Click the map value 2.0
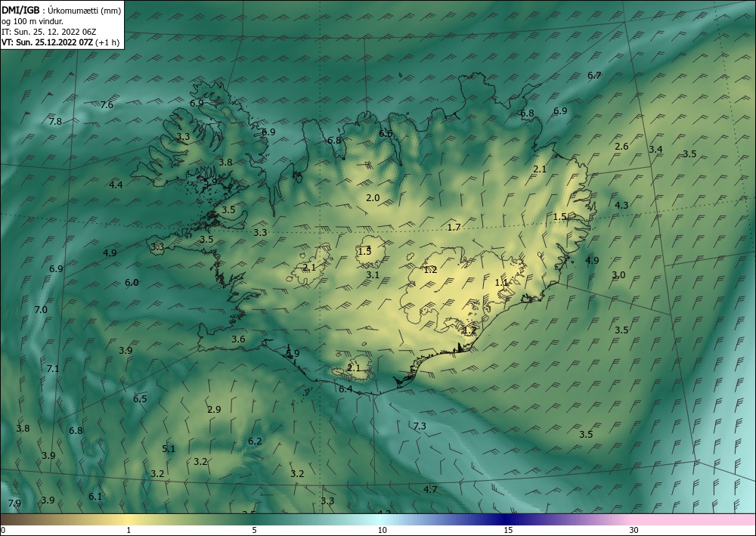756x536 pixels. click(373, 197)
